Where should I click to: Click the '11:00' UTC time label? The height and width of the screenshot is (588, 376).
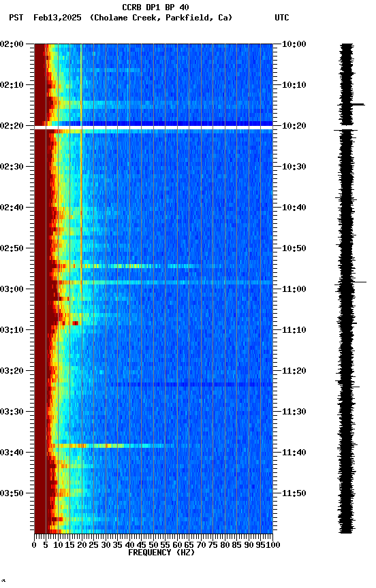294,289
